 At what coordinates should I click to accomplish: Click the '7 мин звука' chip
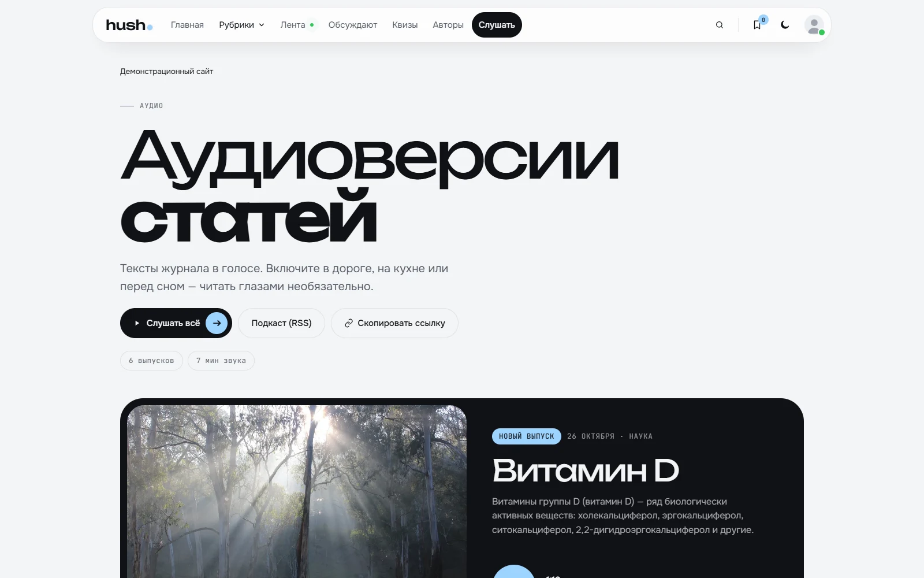click(x=221, y=361)
